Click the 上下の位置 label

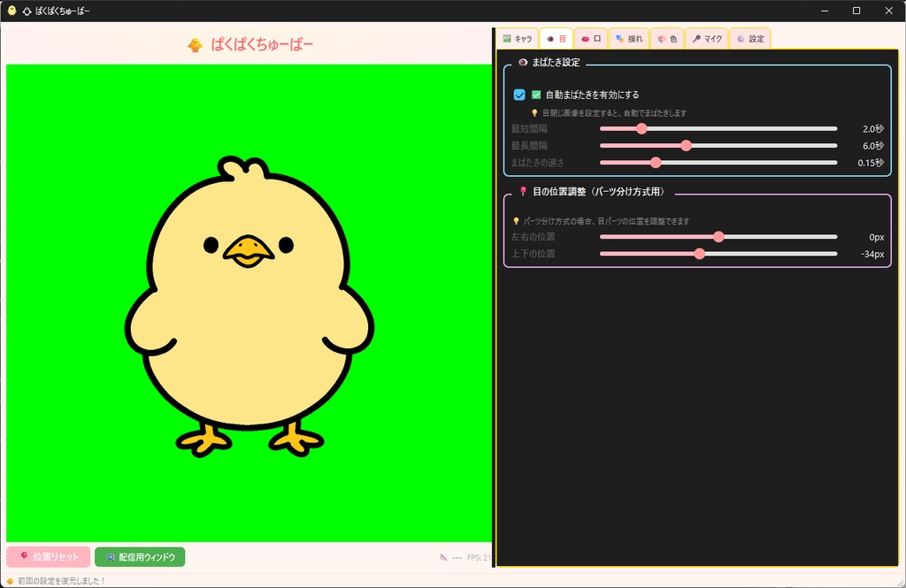point(533,254)
